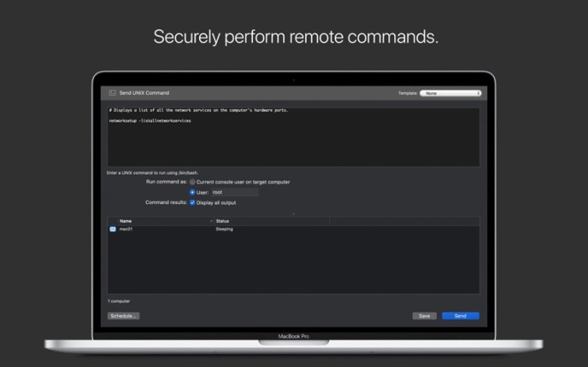Click the sort arrow in Name column

point(212,220)
